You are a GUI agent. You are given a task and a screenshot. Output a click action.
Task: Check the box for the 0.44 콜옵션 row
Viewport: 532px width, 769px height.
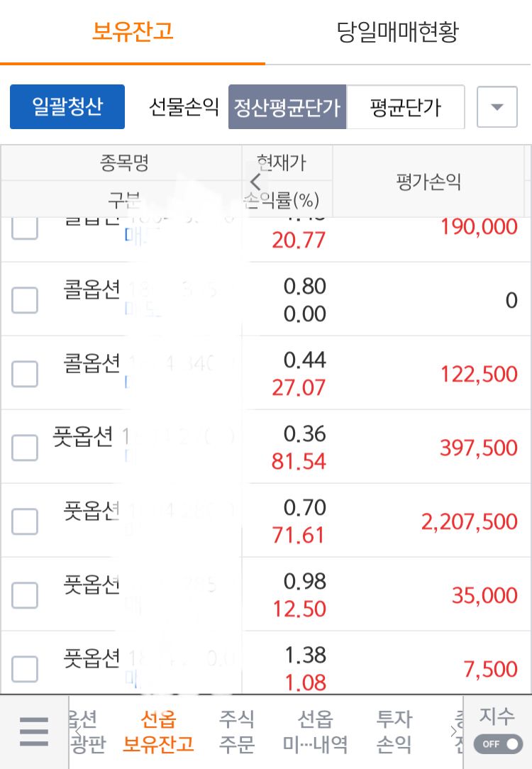tap(25, 374)
